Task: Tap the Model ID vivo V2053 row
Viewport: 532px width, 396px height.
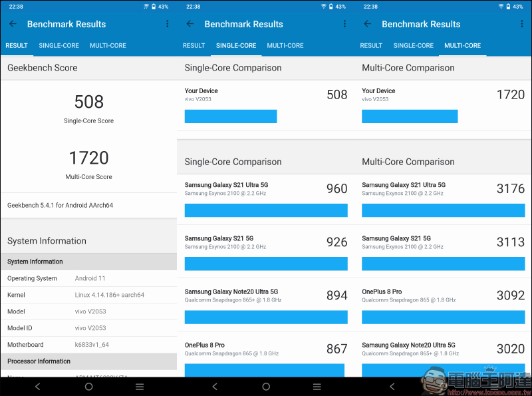Action: (89, 328)
